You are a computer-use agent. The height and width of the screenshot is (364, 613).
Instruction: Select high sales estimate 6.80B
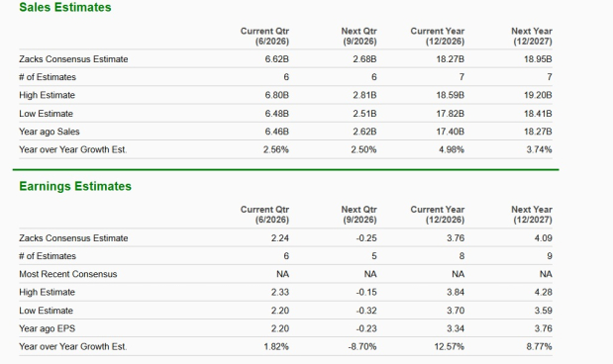pyautogui.click(x=276, y=95)
